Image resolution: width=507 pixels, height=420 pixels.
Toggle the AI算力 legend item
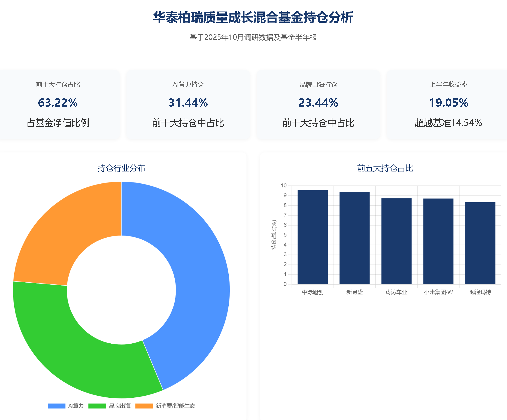76,406
